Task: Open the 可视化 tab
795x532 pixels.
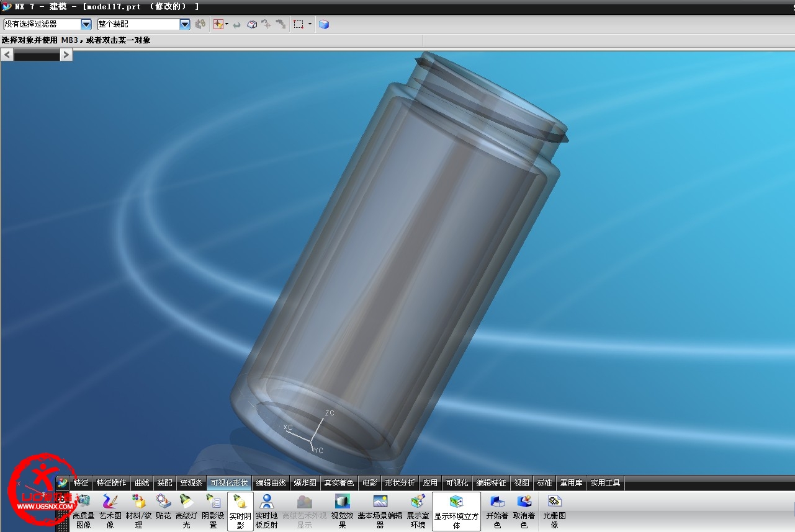Action: pos(457,482)
